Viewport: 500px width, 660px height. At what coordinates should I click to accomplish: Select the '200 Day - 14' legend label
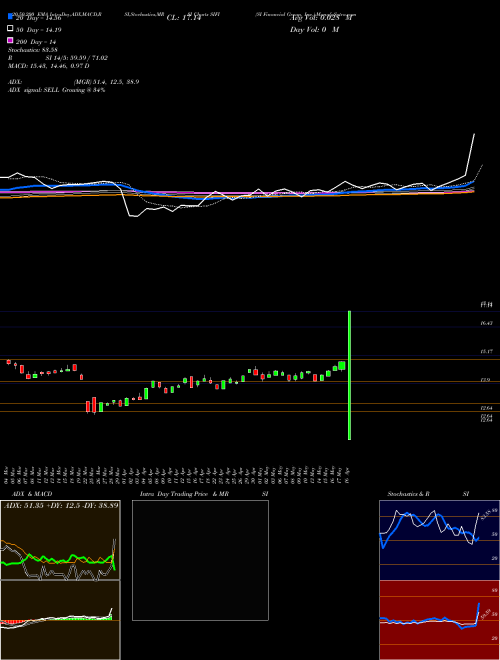(x=36, y=42)
